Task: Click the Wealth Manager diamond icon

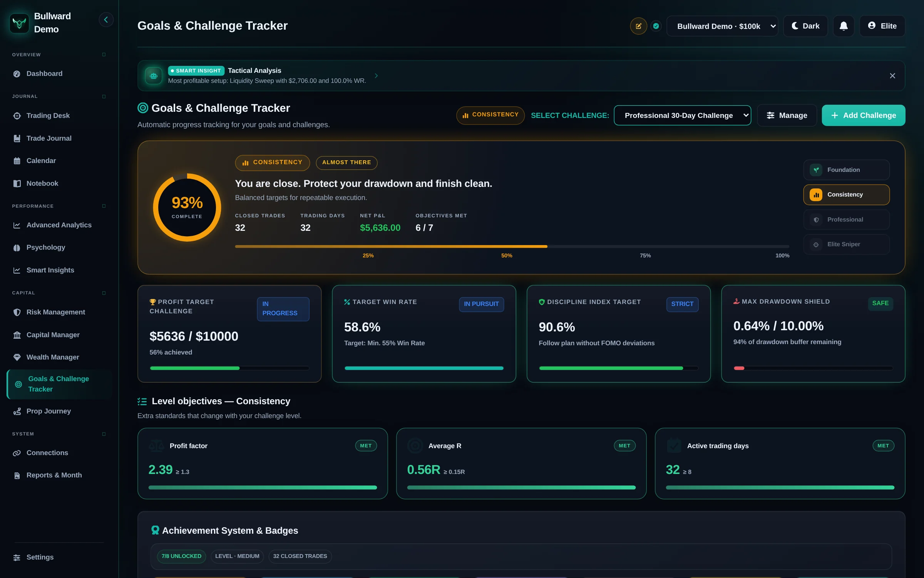Action: click(17, 357)
